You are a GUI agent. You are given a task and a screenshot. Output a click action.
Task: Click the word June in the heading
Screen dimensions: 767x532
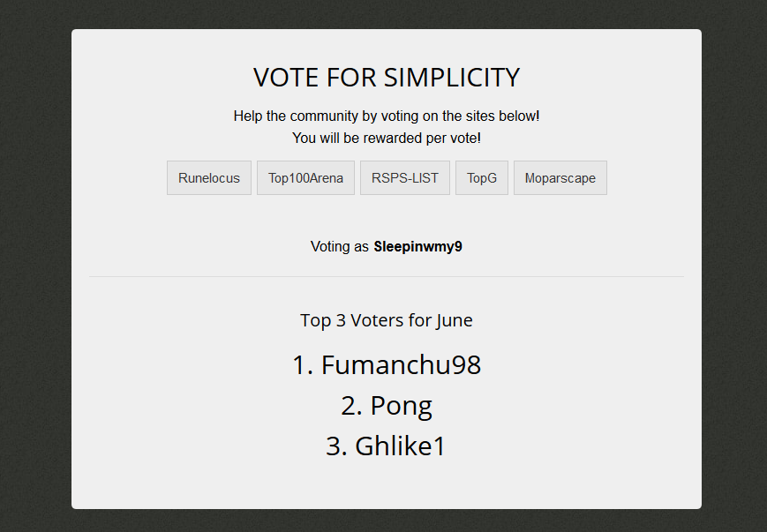click(x=454, y=320)
